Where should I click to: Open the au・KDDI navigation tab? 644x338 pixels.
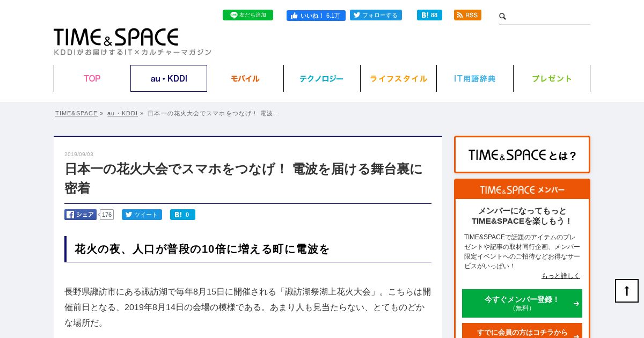[169, 78]
